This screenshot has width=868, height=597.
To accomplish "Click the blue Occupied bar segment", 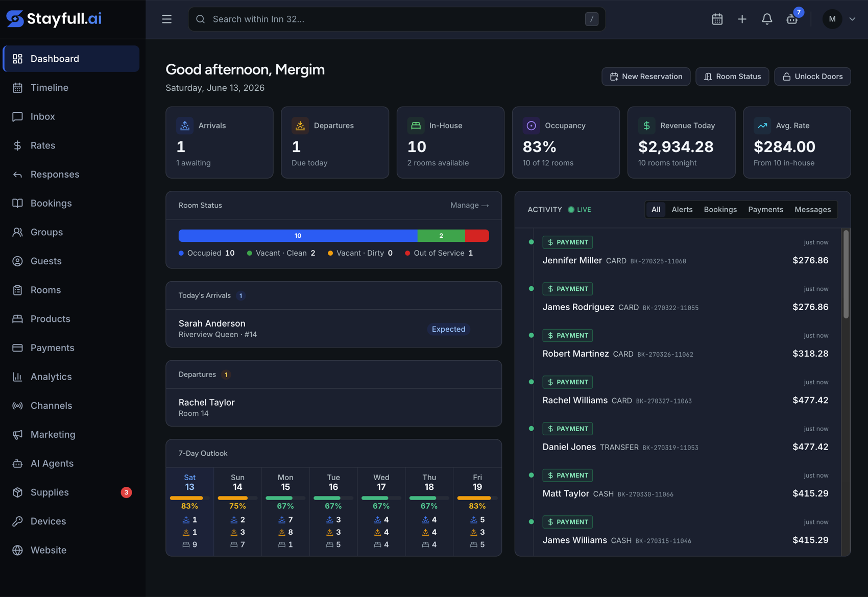I will point(298,236).
